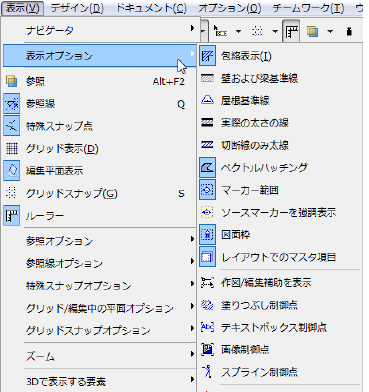Expand the ズーム submenu

click(99, 356)
